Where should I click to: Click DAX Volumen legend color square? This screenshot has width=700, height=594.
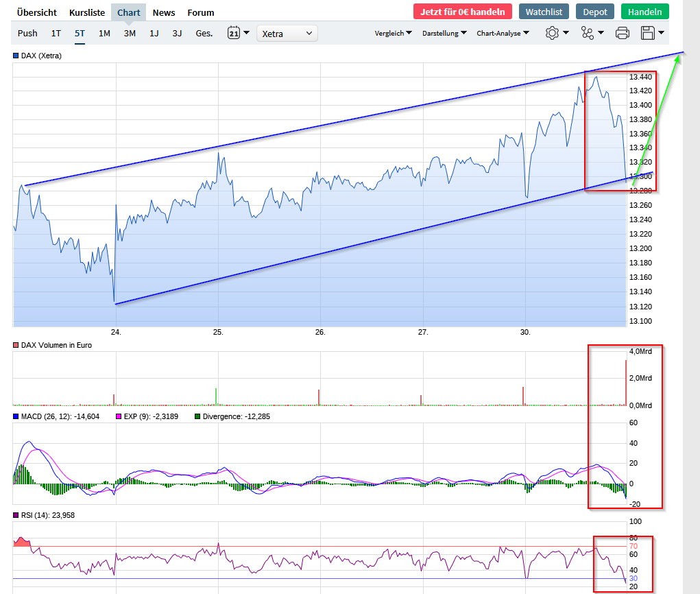16,345
